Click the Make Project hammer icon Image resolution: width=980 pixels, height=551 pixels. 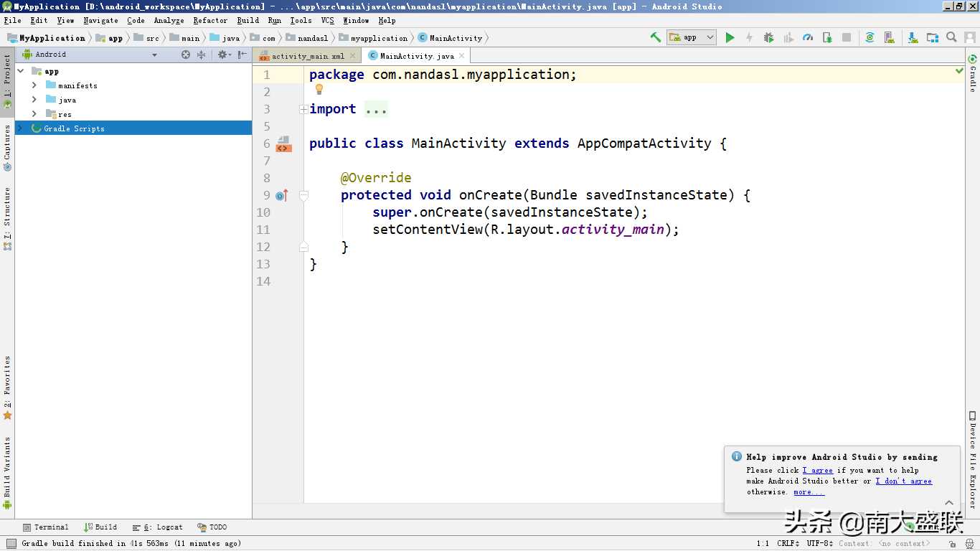[x=656, y=37]
